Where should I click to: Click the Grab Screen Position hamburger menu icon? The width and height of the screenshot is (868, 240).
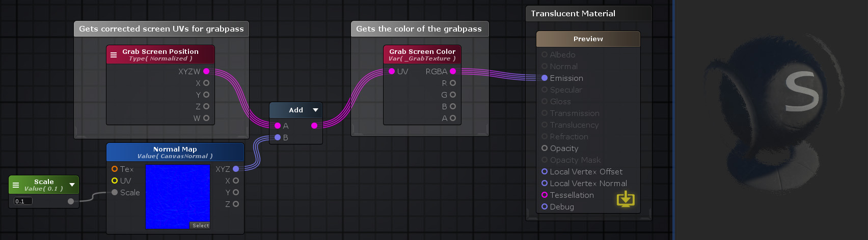pyautogui.click(x=114, y=55)
